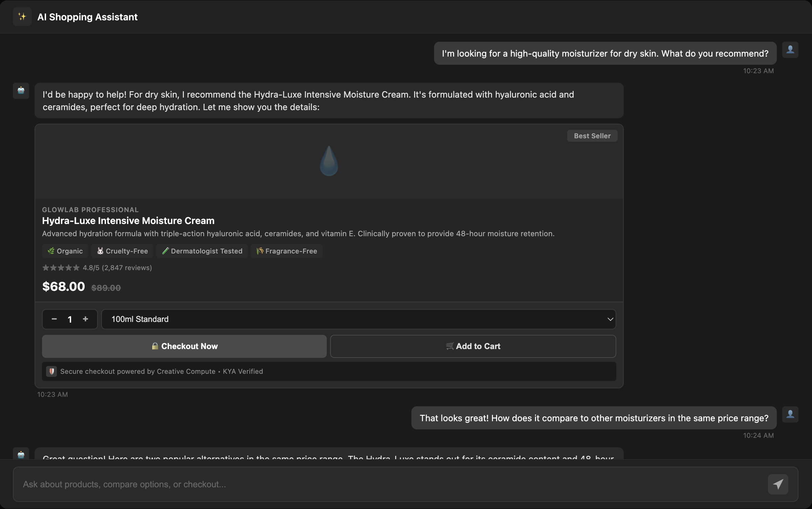Image resolution: width=812 pixels, height=509 pixels.
Task: Toggle the Fragrance-Free badge
Action: [286, 251]
